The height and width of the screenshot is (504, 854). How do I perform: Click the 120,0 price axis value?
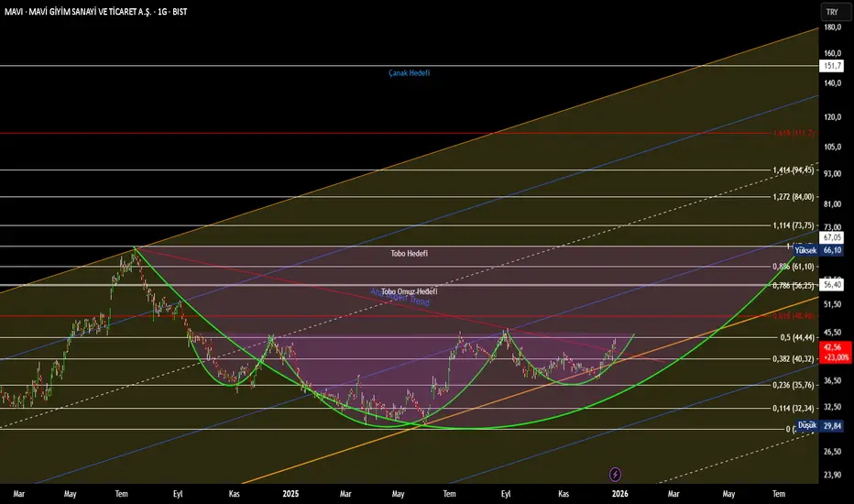click(832, 117)
